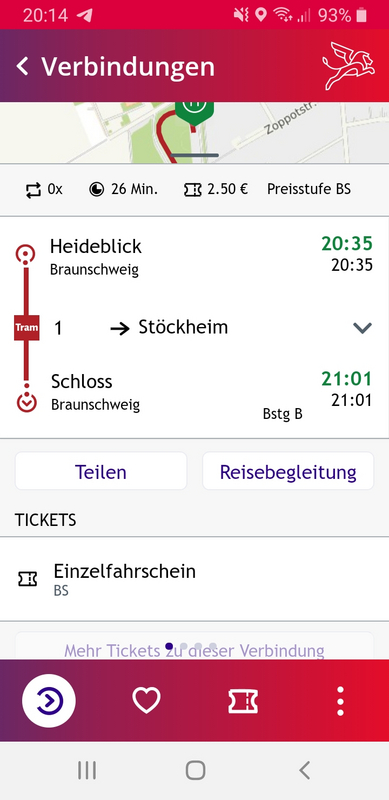The height and width of the screenshot is (800, 389).
Task: Tap the back arrow beside Verbindungen
Action: pos(22,66)
